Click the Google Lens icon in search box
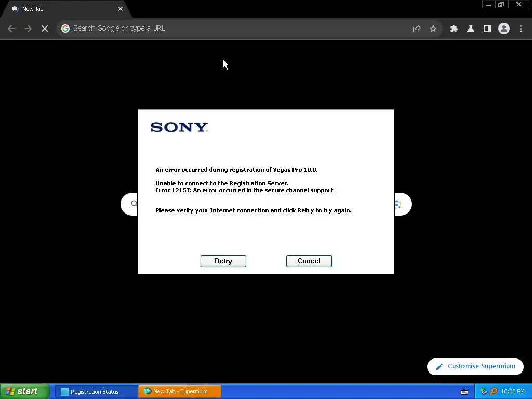This screenshot has width=532, height=399. (397, 204)
